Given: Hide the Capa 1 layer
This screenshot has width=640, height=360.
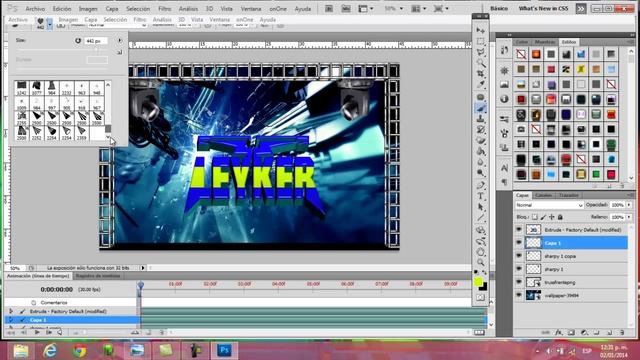Looking at the screenshot, I should pyautogui.click(x=519, y=242).
